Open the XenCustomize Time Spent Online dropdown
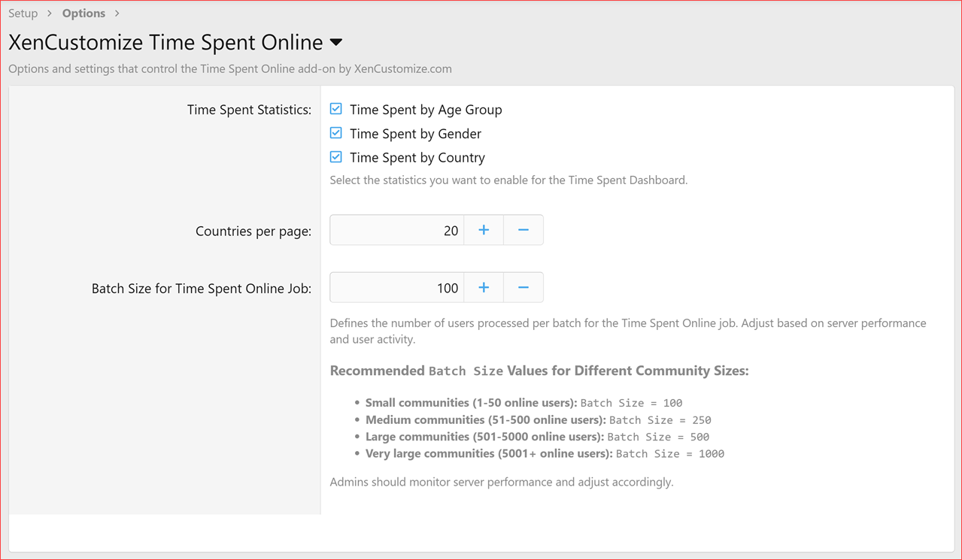This screenshot has height=560, width=962. (335, 42)
